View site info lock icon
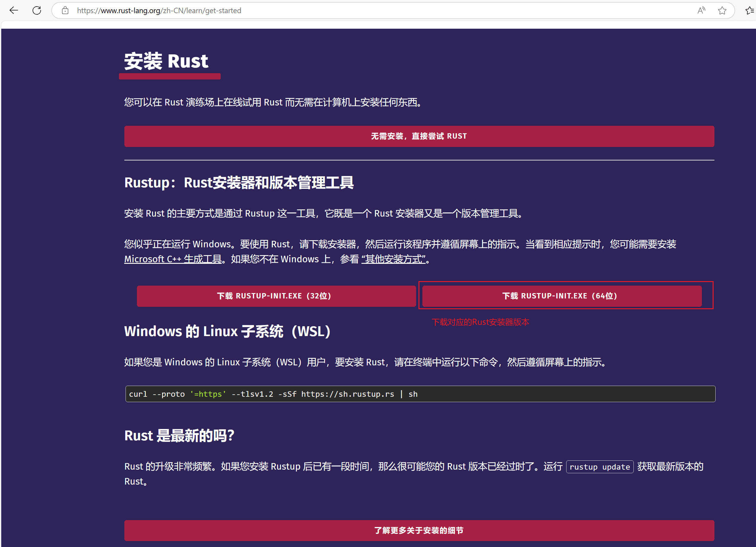Viewport: 756px width, 547px height. pos(65,11)
